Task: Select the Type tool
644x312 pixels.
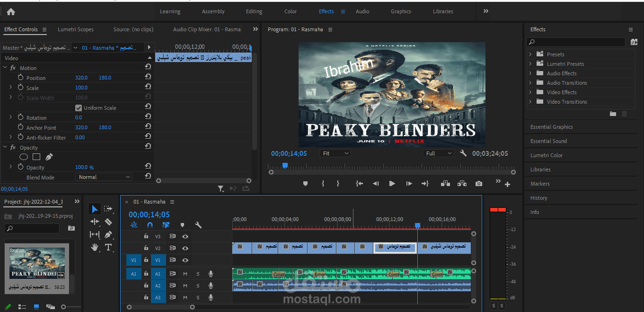Action: [x=108, y=247]
